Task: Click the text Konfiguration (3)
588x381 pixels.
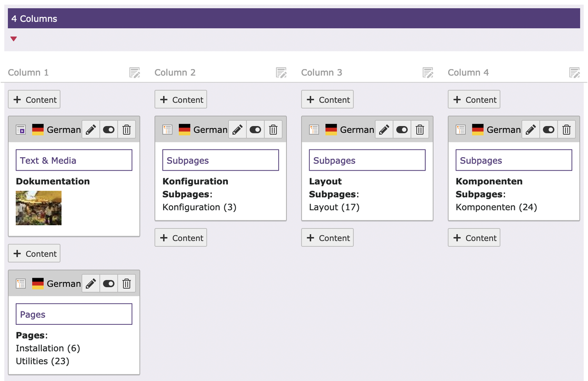Action: pos(199,207)
